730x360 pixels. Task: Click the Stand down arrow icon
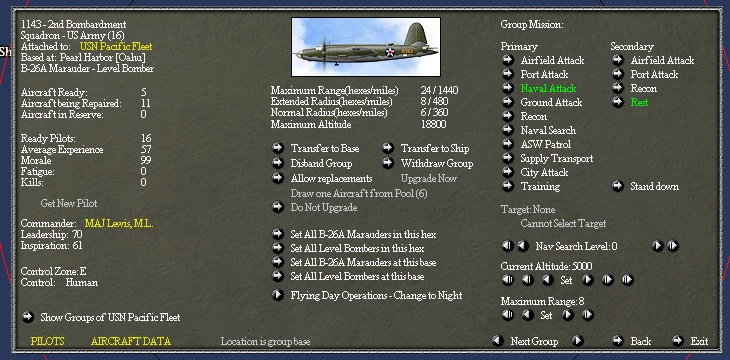[x=617, y=186]
